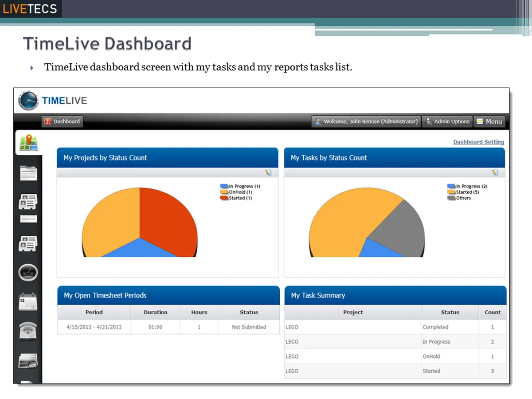Click the In Progress blue legend swatch in projects chart
The image size is (532, 399).
(224, 186)
